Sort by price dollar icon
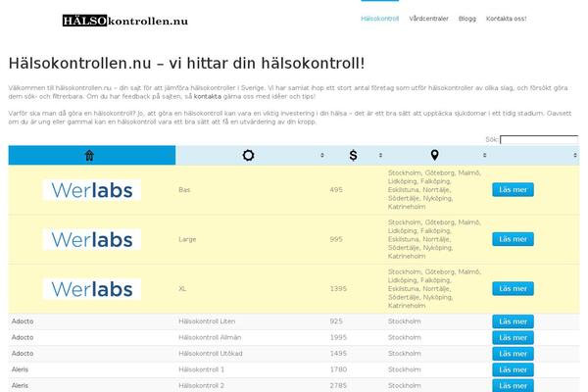Image resolution: width=588 pixels, height=392 pixels. click(353, 155)
